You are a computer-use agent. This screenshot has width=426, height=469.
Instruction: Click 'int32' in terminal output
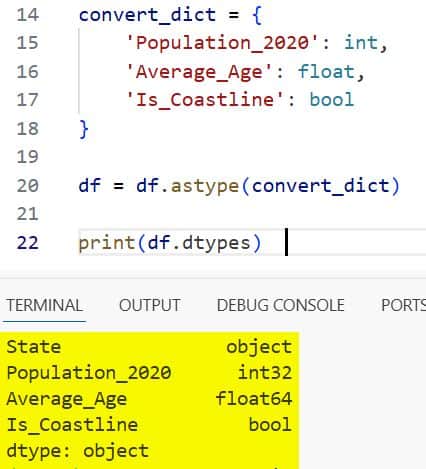(x=265, y=373)
